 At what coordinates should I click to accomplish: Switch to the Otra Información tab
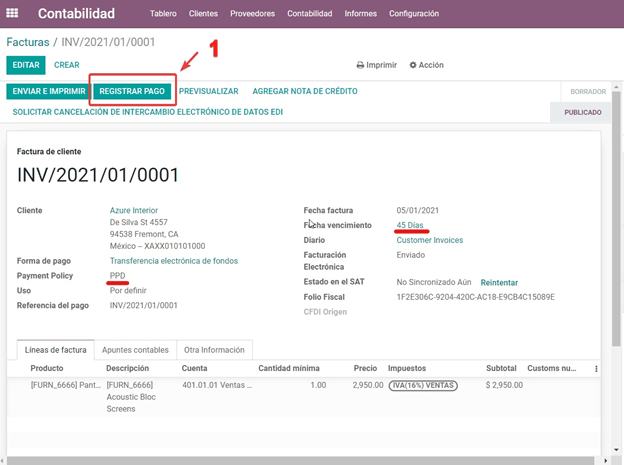[213, 350]
